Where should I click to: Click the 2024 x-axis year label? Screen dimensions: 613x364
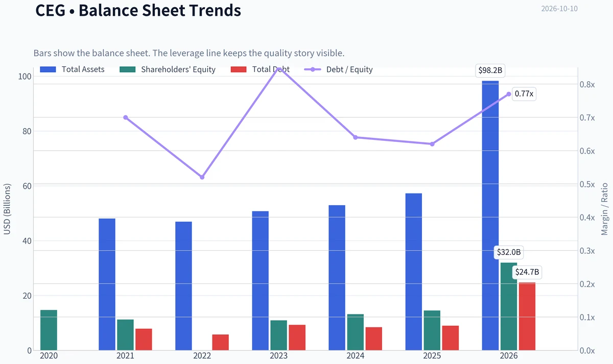point(356,356)
